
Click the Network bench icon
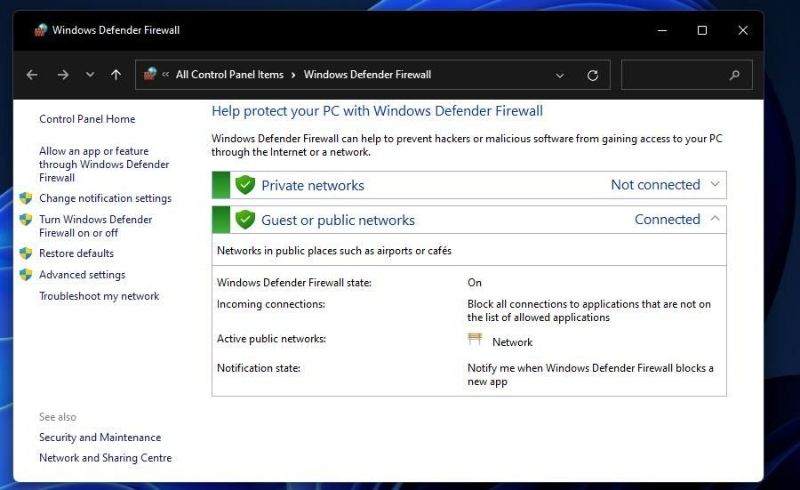pos(475,340)
